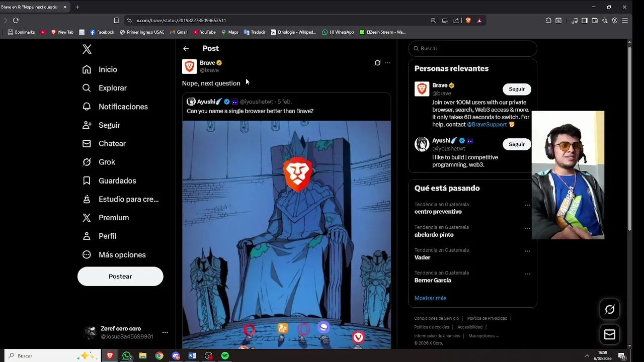Click the share icon in address bar
This screenshot has width=644, height=362.
click(x=456, y=21)
